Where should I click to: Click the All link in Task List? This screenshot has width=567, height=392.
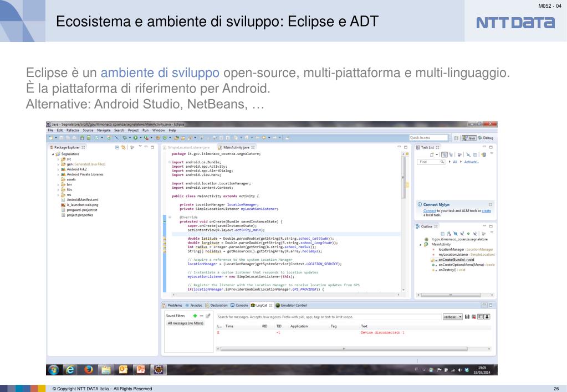click(455, 162)
